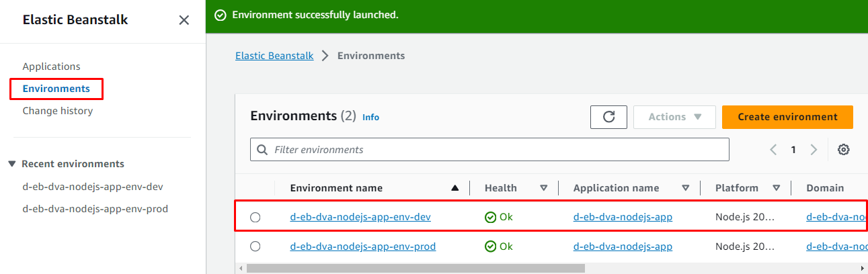Click the Create environment button
This screenshot has width=868, height=274.
coord(787,117)
